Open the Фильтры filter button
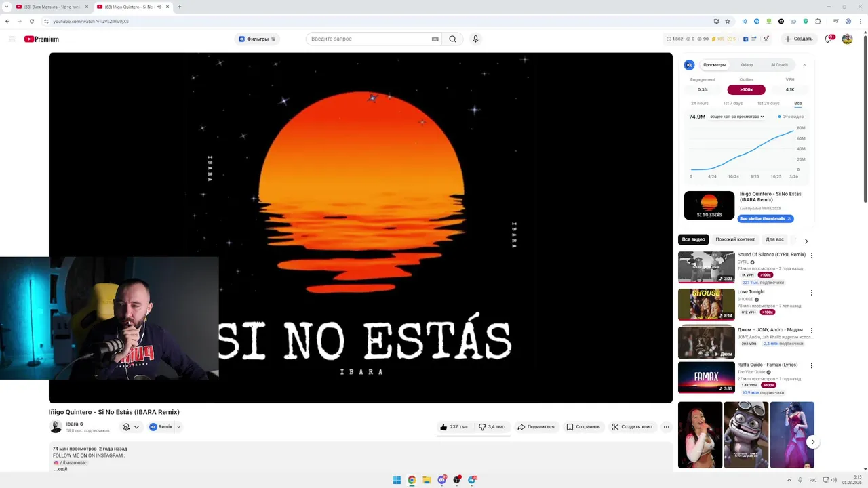 257,39
